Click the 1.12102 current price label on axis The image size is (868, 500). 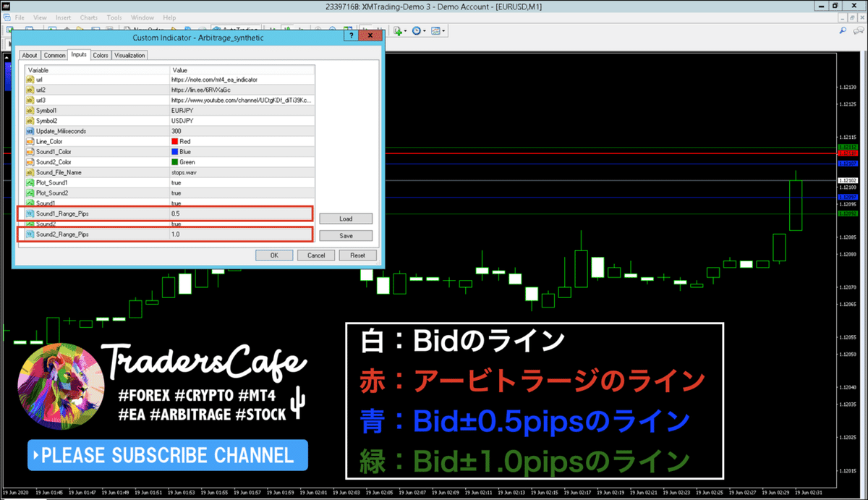pyautogui.click(x=847, y=180)
